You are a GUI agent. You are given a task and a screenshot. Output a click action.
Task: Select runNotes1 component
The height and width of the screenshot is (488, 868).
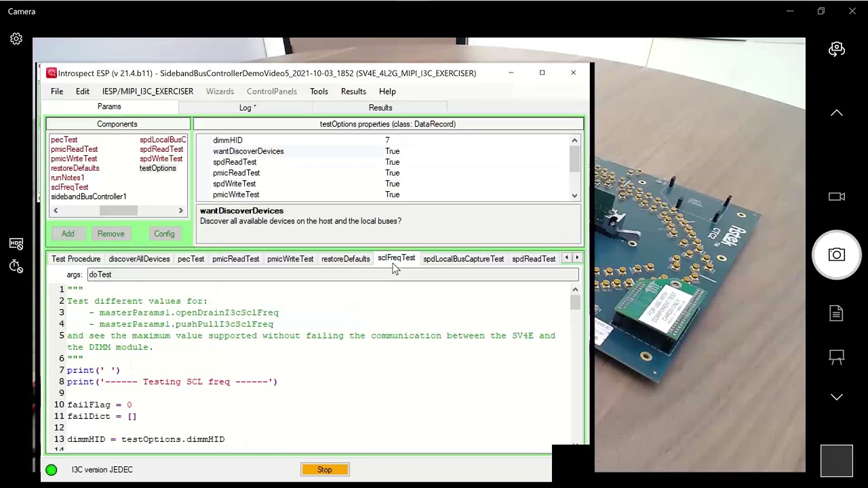(x=68, y=178)
